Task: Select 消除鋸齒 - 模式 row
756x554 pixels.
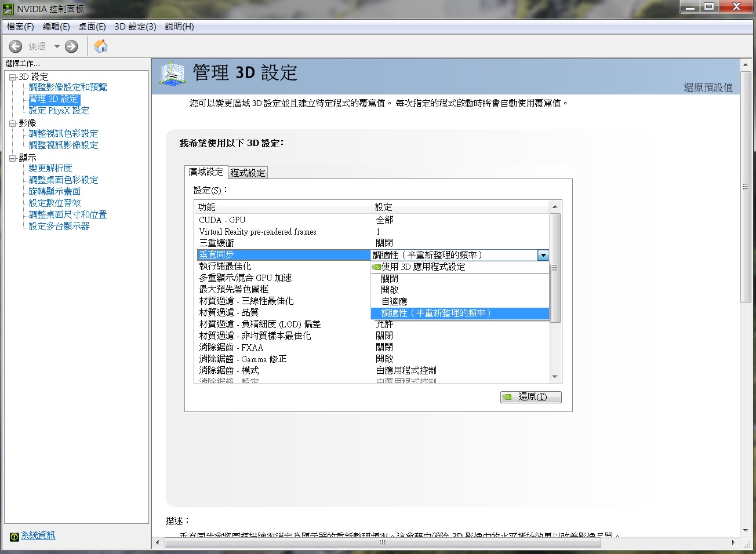Action: coord(372,370)
